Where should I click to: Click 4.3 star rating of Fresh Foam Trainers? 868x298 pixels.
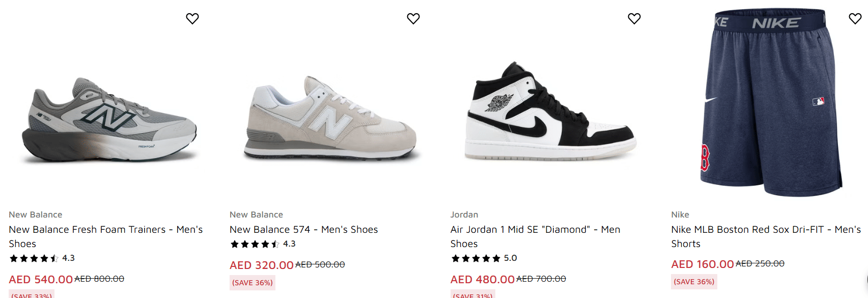[42, 258]
